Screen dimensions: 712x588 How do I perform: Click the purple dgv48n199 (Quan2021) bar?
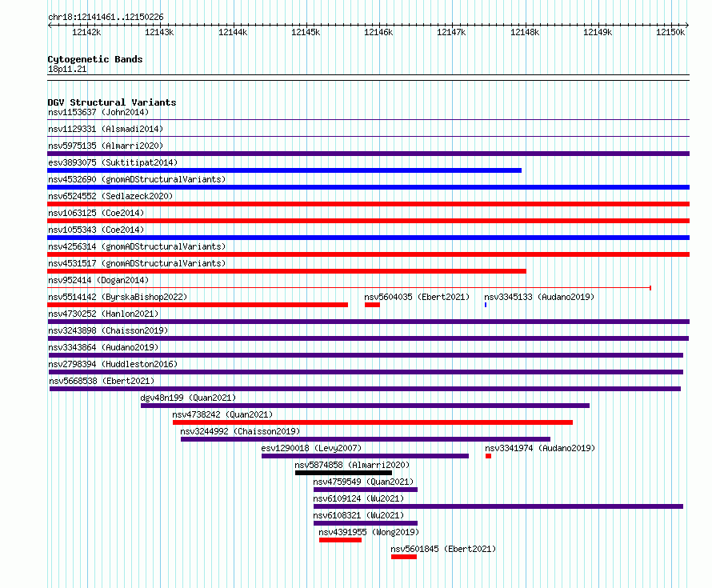pyautogui.click(x=365, y=406)
